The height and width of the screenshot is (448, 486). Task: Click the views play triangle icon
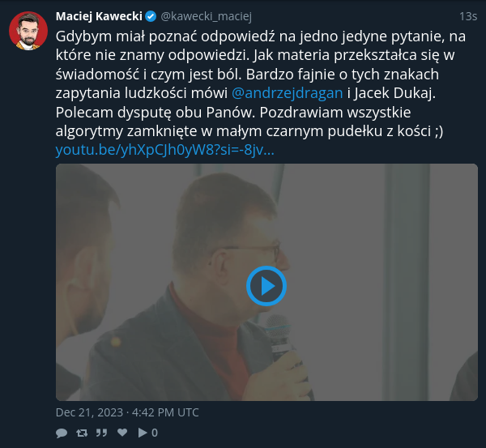[x=143, y=433]
